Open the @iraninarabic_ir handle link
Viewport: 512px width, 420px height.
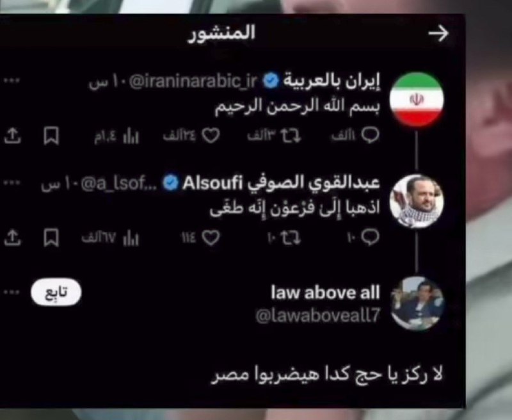(x=193, y=80)
